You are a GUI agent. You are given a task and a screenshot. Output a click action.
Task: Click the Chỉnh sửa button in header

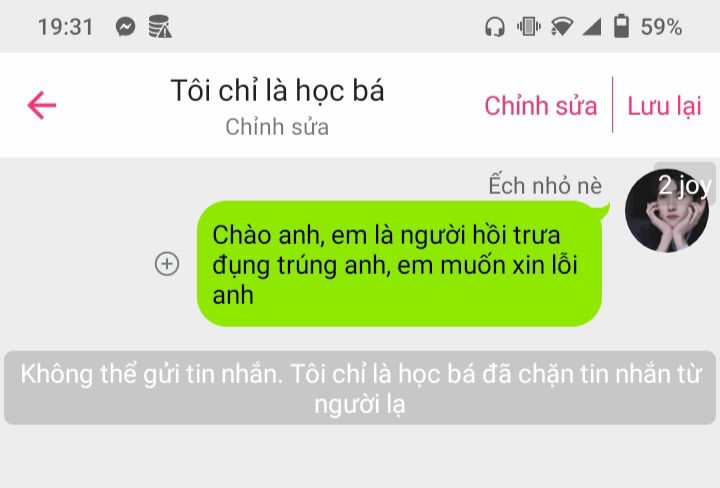pos(540,106)
